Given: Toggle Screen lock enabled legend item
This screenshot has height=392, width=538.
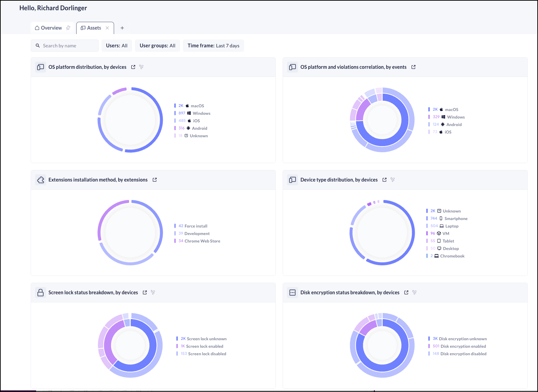Looking at the screenshot, I should [204, 346].
